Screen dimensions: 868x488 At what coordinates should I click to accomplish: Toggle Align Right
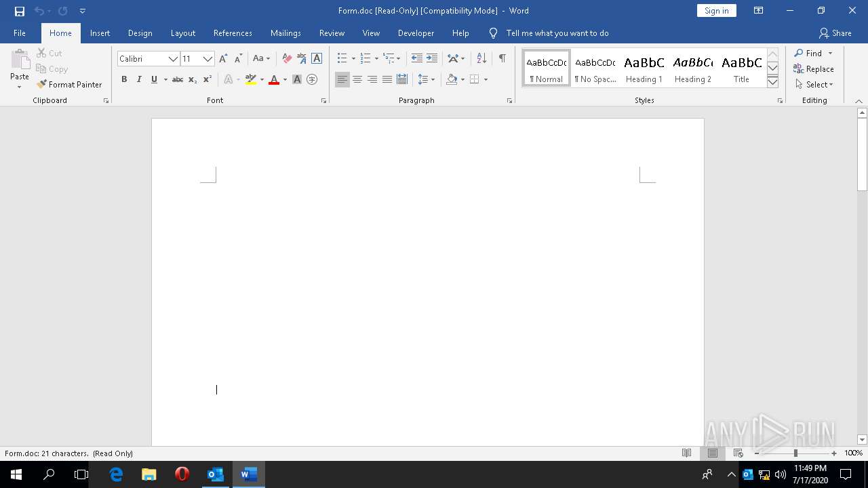pos(372,79)
